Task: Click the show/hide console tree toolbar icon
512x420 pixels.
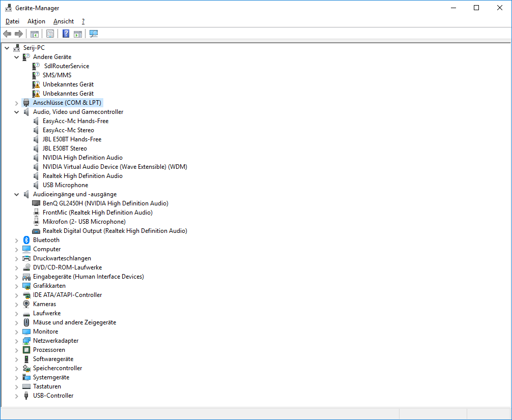Action: (34, 34)
